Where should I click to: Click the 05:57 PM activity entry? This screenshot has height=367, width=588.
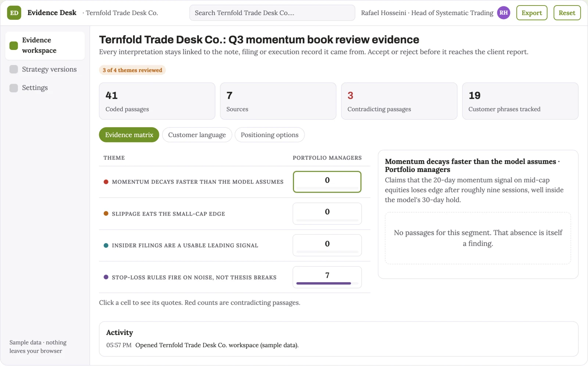[x=202, y=345]
